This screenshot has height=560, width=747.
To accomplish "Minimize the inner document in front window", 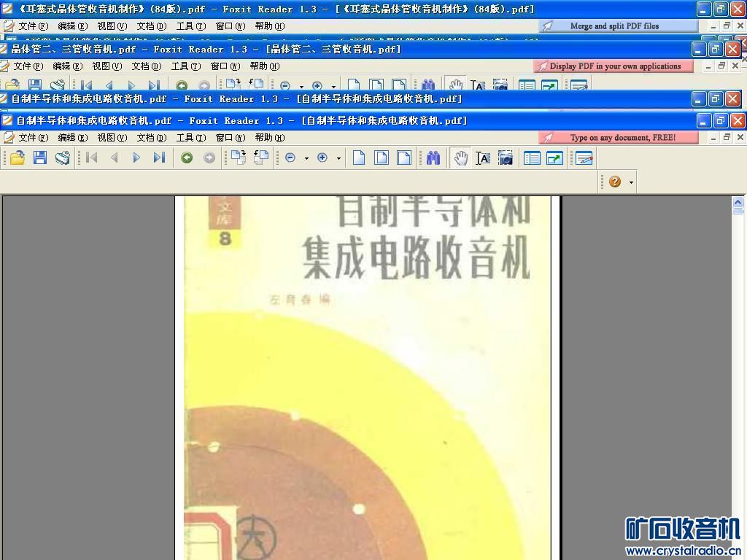I will click(x=713, y=138).
